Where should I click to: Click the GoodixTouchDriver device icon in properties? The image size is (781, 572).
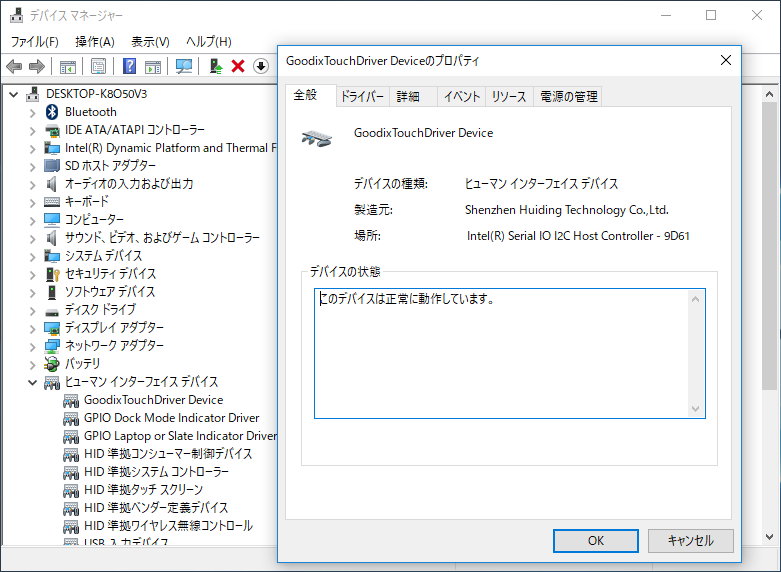pyautogui.click(x=317, y=138)
